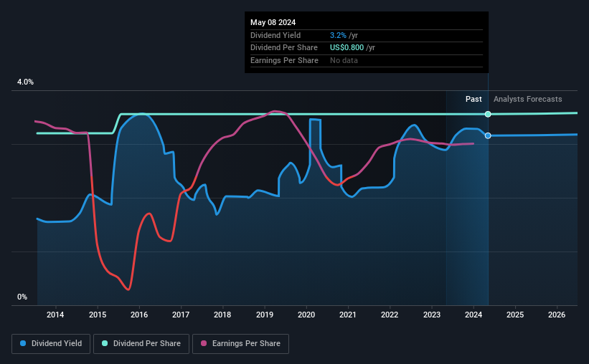The width and height of the screenshot is (589, 364).
Task: Click the 2026 x-axis label
Action: (557, 315)
